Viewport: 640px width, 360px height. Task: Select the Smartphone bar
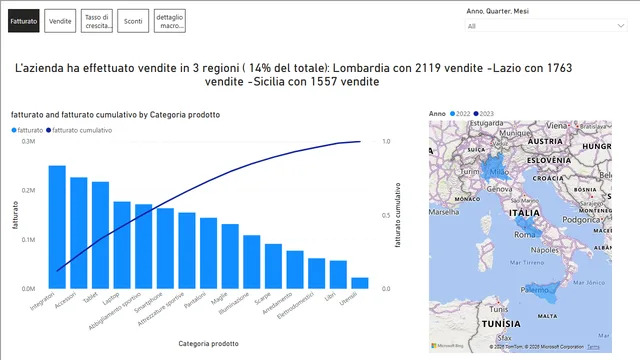point(165,248)
